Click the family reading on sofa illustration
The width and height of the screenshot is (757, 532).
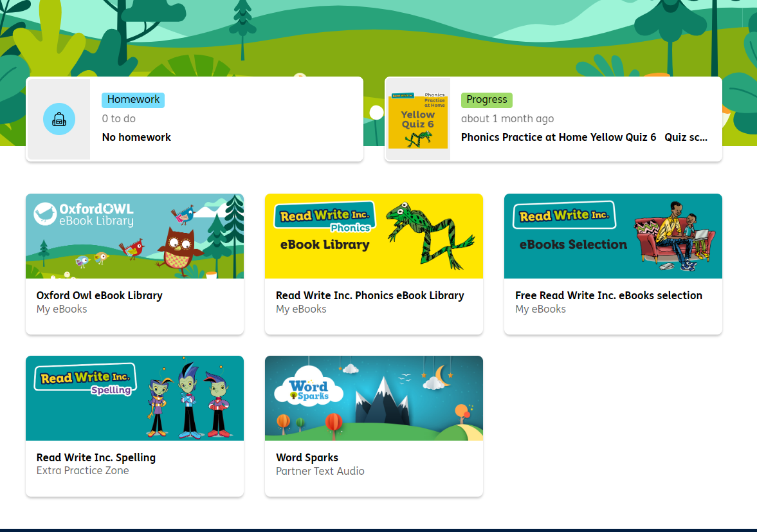tap(675, 237)
